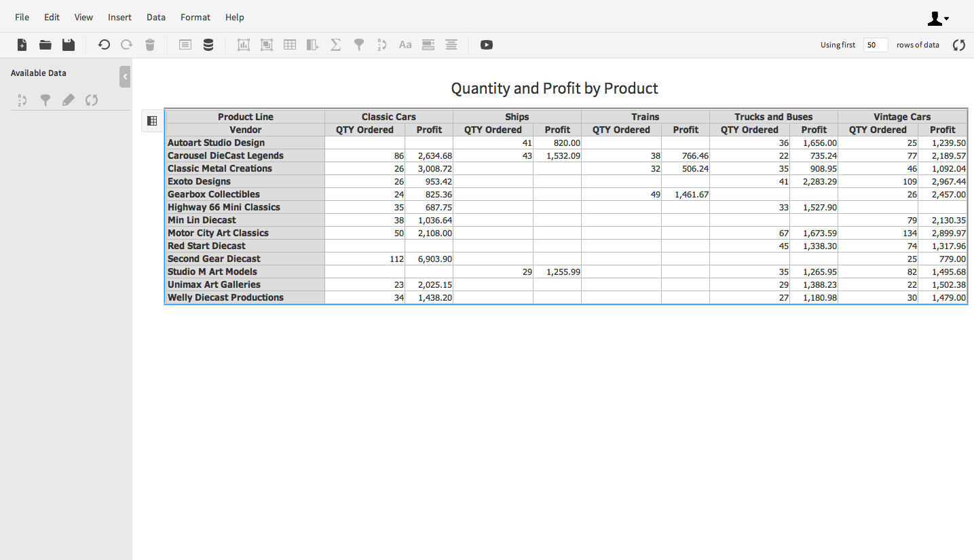This screenshot has width=974, height=560.
Task: Click the Vendor header cell
Action: tap(246, 130)
